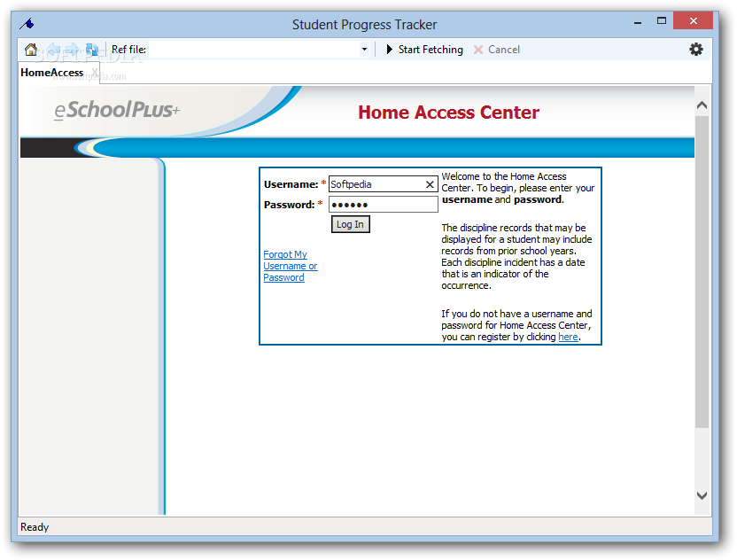Focus the Password field
The height and width of the screenshot is (560, 737).
(x=383, y=205)
